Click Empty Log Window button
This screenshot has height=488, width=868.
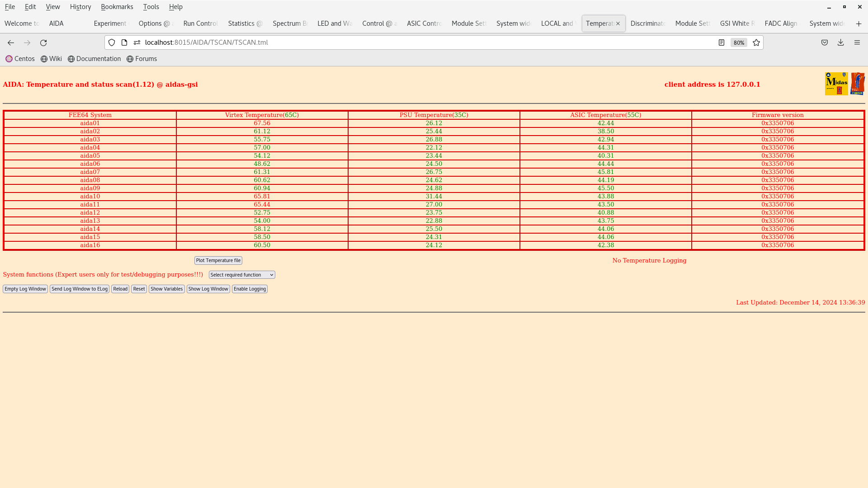click(25, 289)
